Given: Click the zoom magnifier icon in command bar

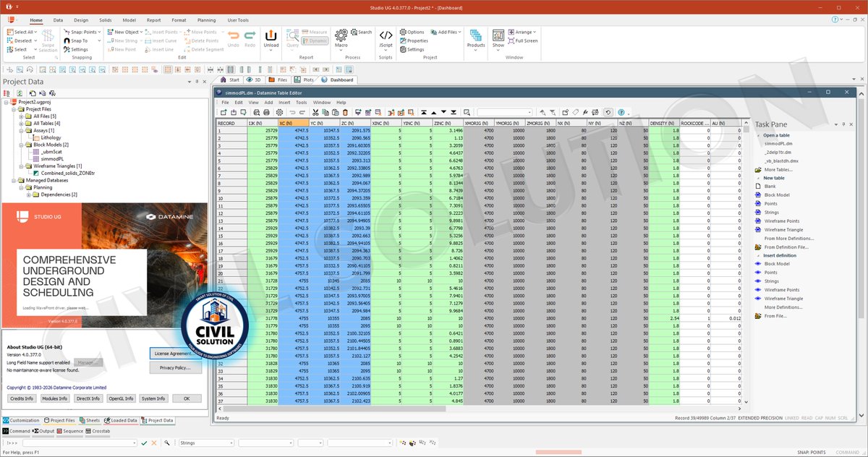Looking at the screenshot, I should (x=167, y=443).
